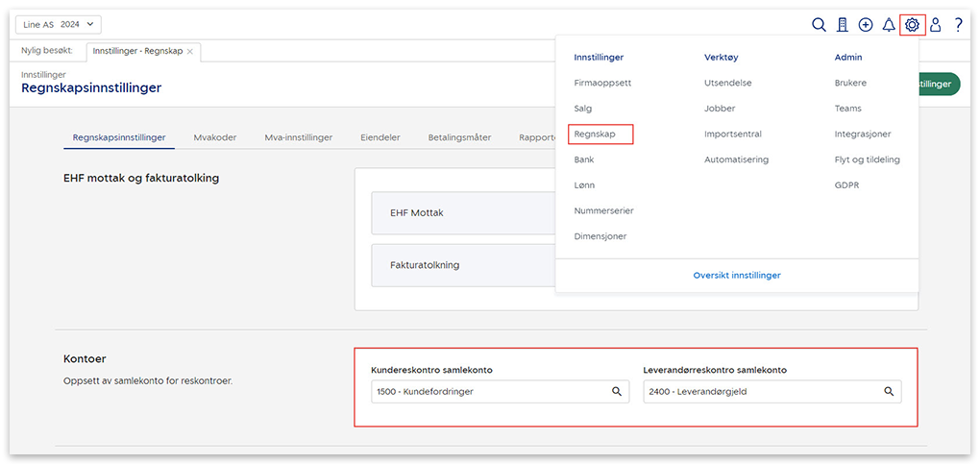Viewport: 980px width, 464px height.
Task: Close the Innstillinger - Regnskap tab
Action: coord(190,51)
